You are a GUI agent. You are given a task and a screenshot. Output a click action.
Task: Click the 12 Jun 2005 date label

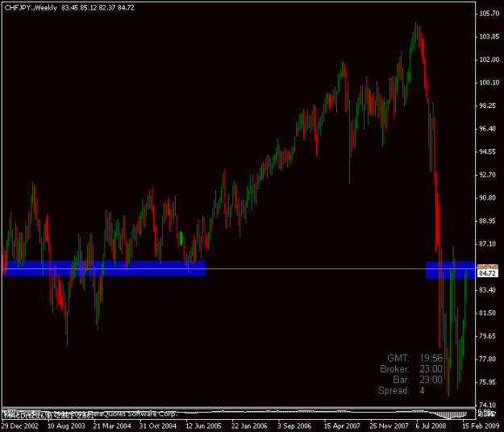pos(203,426)
